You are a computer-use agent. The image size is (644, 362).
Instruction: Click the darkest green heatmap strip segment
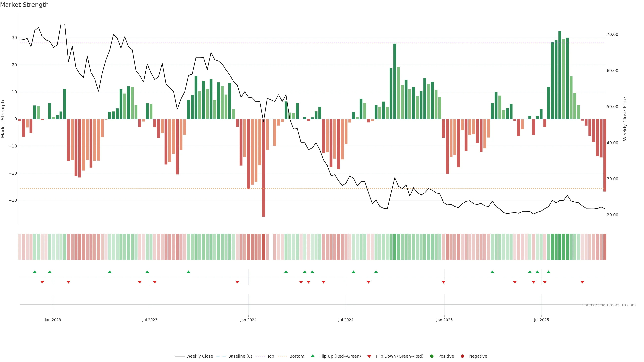(560, 247)
